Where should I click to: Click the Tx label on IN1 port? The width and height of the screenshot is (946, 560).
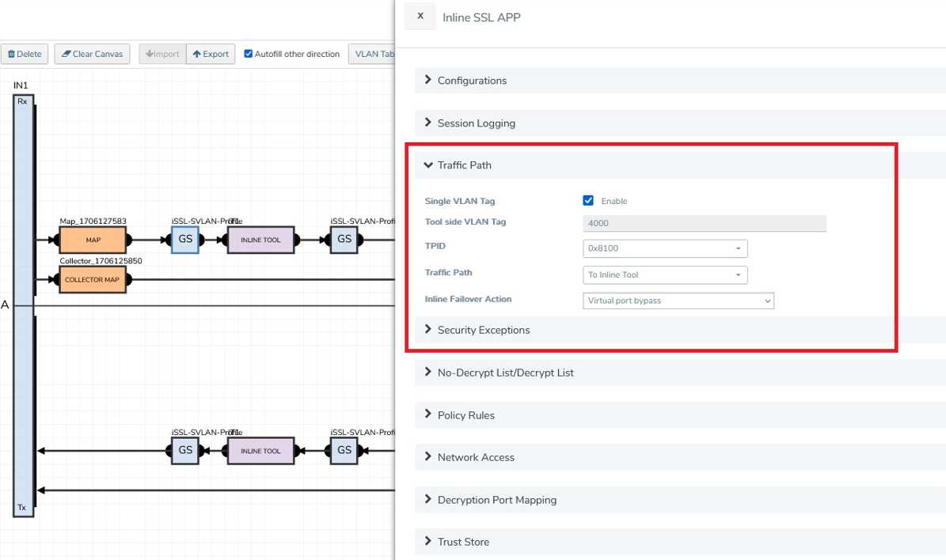(21, 508)
